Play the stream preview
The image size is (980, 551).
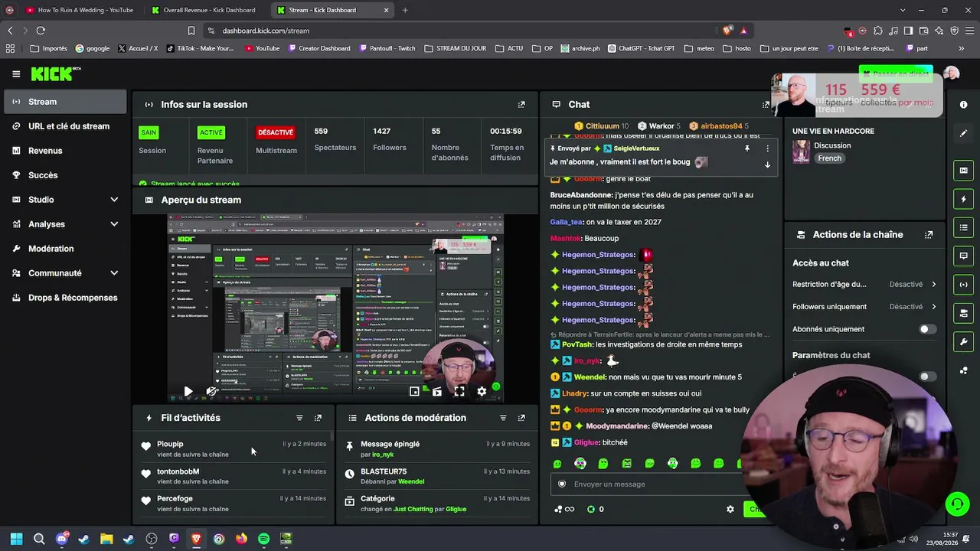tap(188, 391)
